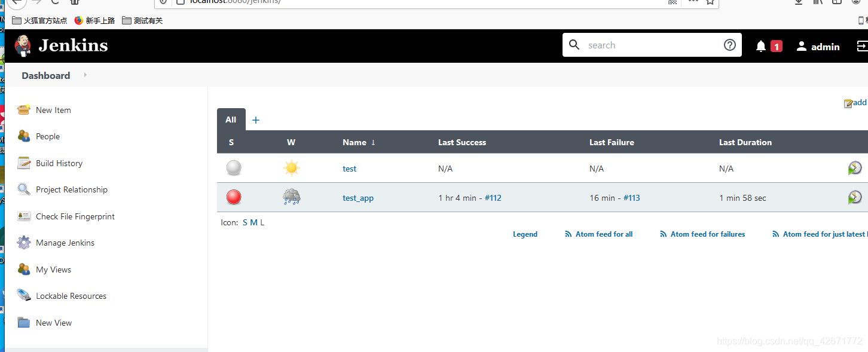Open Build History link
Screen dimensions: 868x352
tap(59, 163)
